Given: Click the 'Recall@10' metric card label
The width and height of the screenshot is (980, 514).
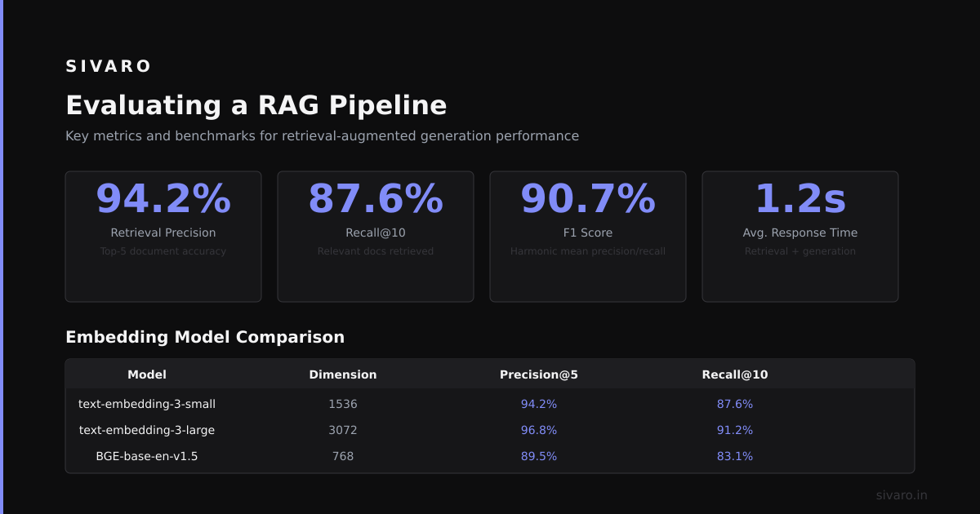Looking at the screenshot, I should pos(376,233).
